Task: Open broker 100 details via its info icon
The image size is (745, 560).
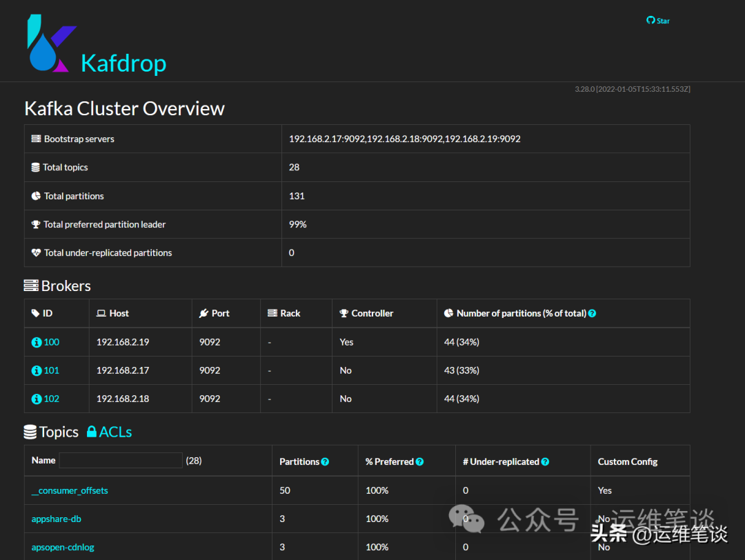Action: [36, 341]
